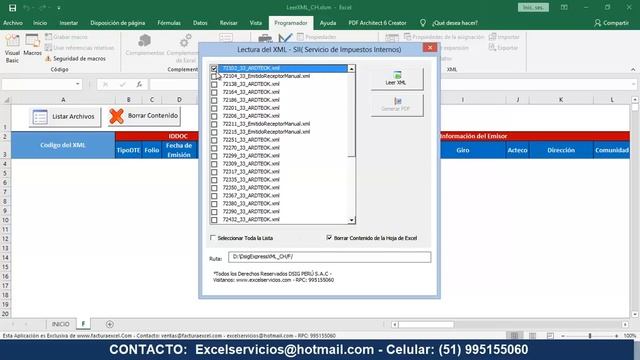Select the INICIO sheet tab

coord(60,324)
